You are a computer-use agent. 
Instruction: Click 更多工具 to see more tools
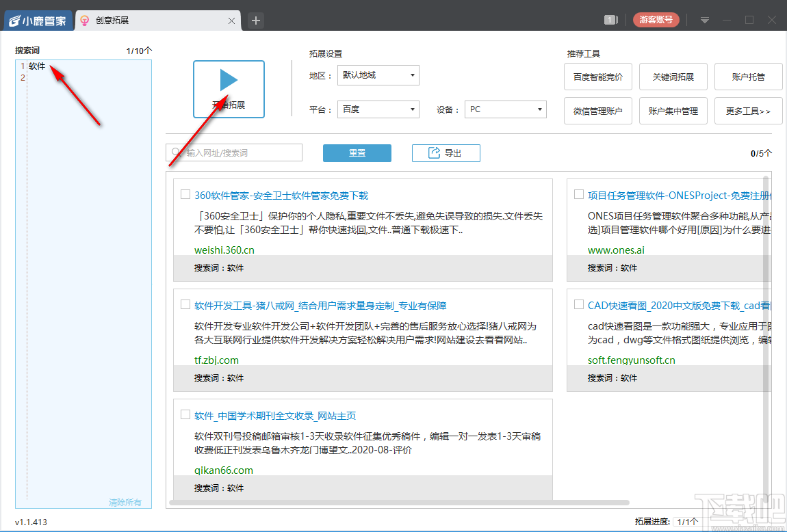click(x=748, y=110)
